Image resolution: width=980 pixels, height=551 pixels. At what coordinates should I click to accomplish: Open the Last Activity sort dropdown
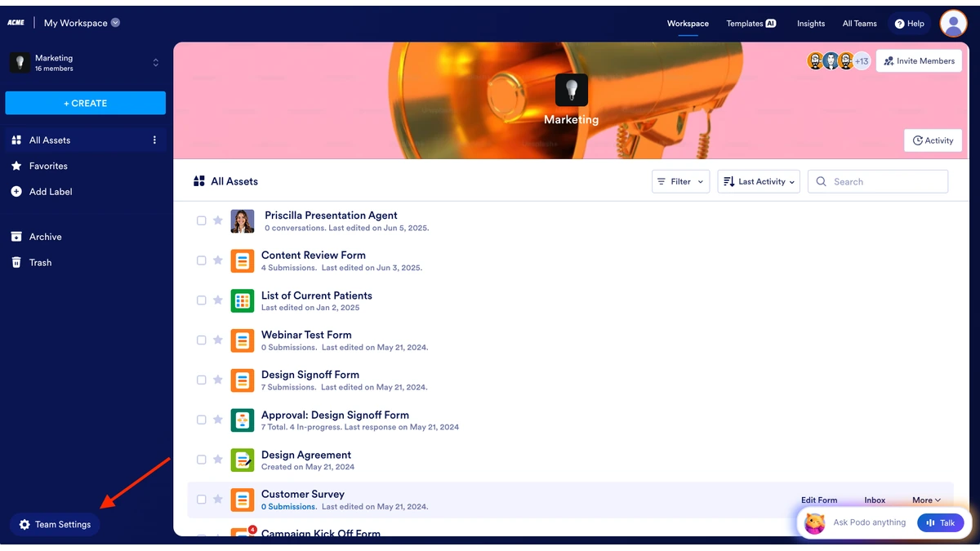[x=759, y=182]
